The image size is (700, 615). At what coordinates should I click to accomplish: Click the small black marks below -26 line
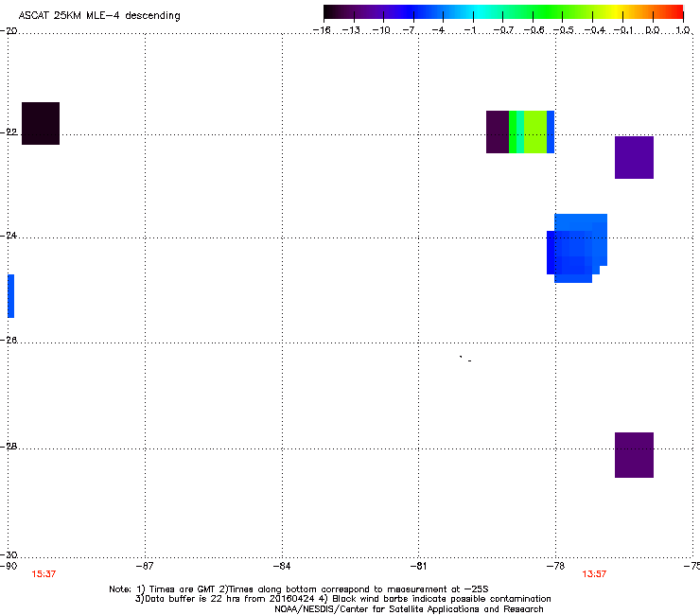[465, 359]
